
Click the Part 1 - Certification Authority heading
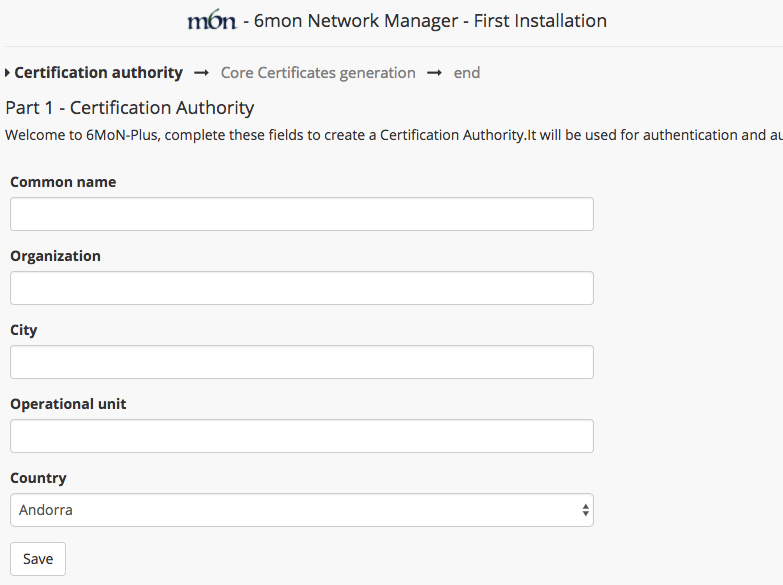[x=130, y=107]
